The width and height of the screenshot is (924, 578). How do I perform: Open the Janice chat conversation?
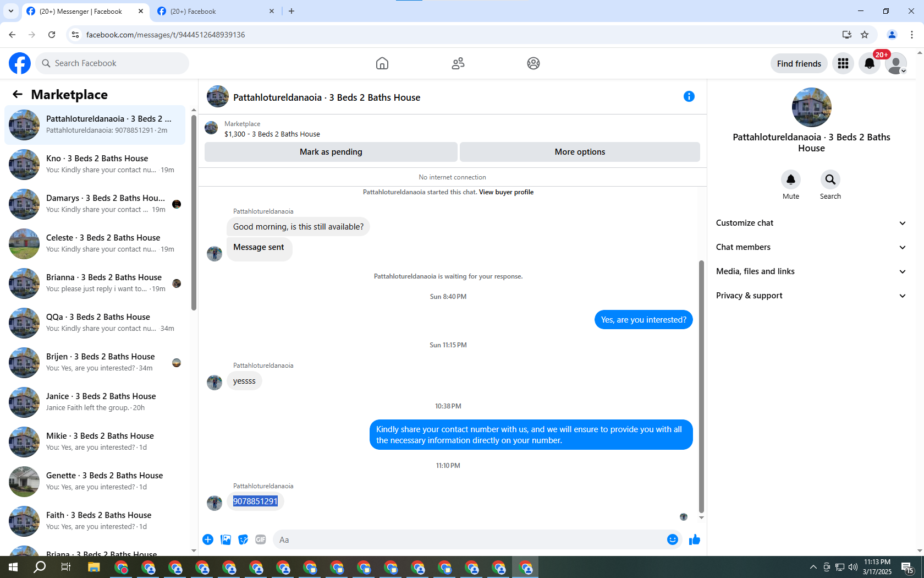point(95,402)
